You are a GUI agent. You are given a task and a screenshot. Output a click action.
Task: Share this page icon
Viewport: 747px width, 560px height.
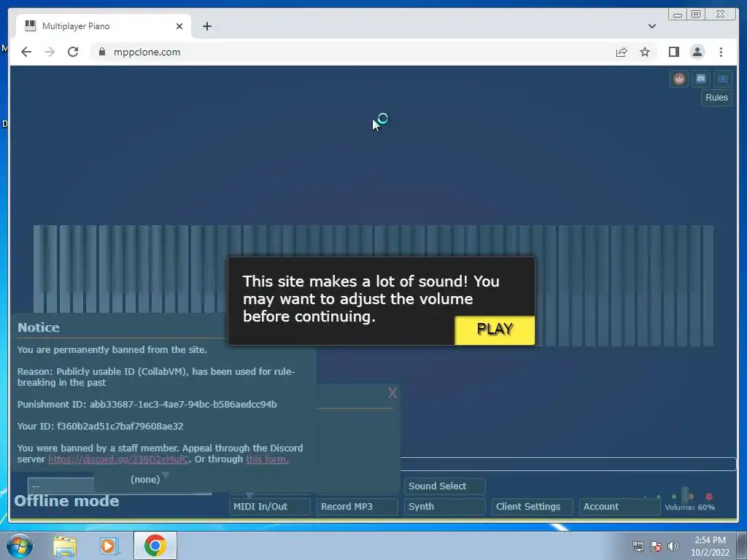click(x=622, y=52)
